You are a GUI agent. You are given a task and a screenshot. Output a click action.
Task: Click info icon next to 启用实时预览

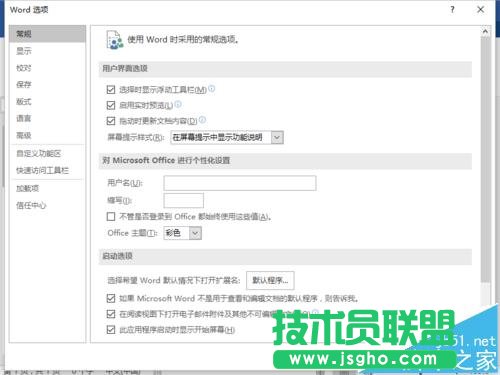point(178,105)
